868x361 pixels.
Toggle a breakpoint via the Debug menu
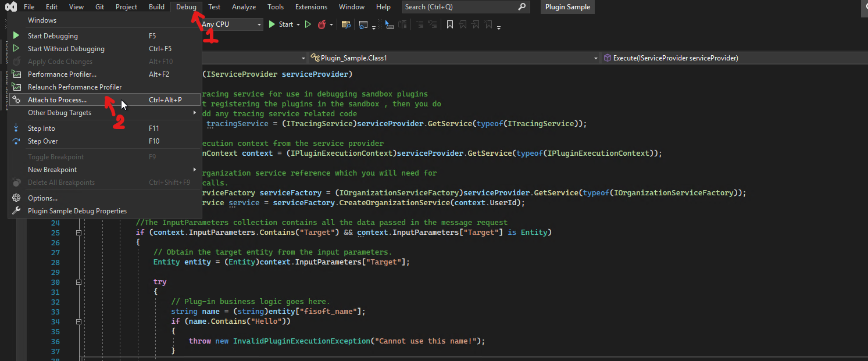[56, 156]
